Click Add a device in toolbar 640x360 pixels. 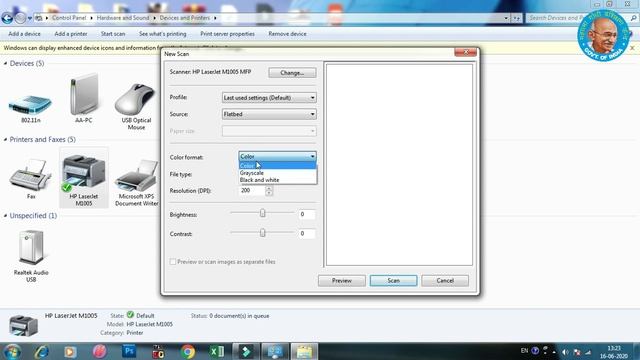(24, 34)
